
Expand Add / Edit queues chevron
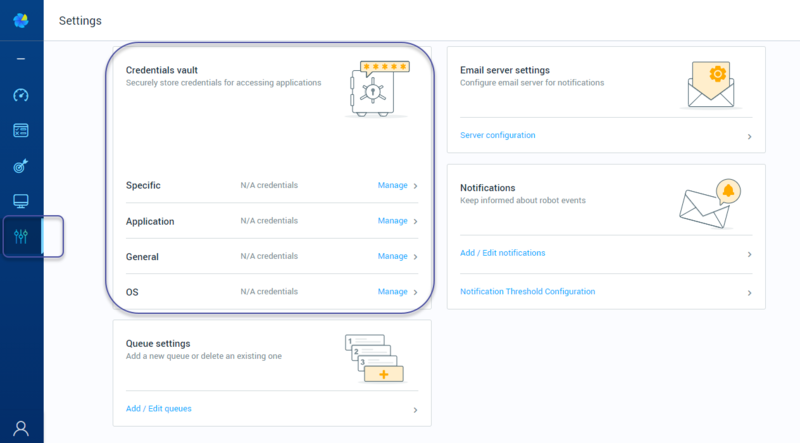415,410
